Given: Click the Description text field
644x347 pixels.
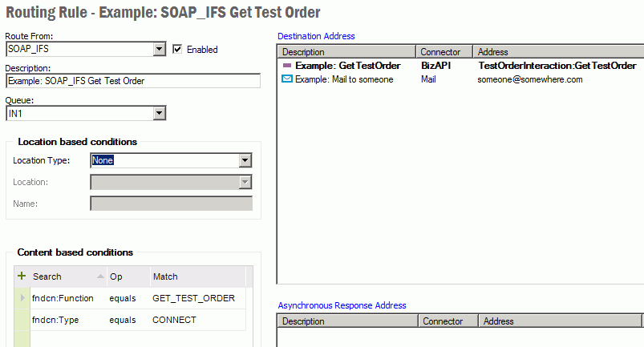Looking at the screenshot, I should tap(132, 81).
